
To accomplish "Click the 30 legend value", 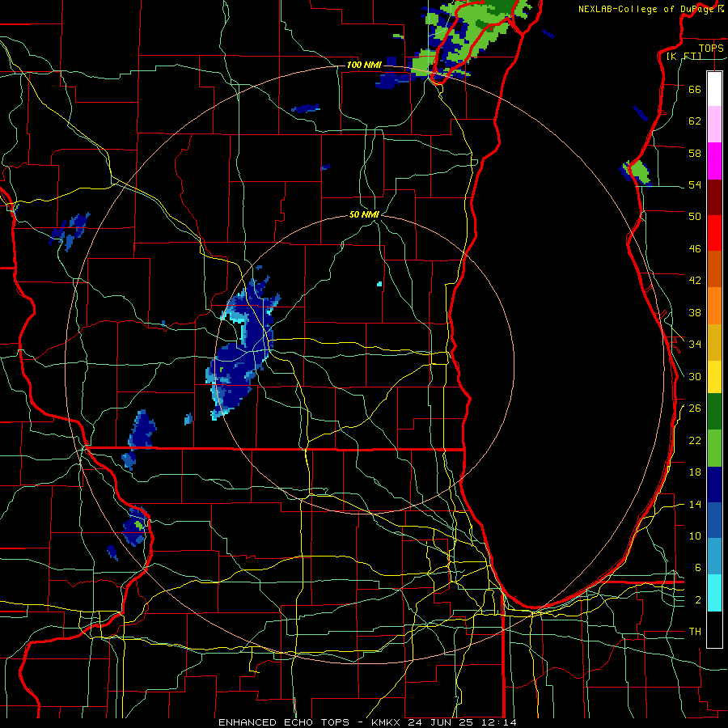I will [695, 376].
